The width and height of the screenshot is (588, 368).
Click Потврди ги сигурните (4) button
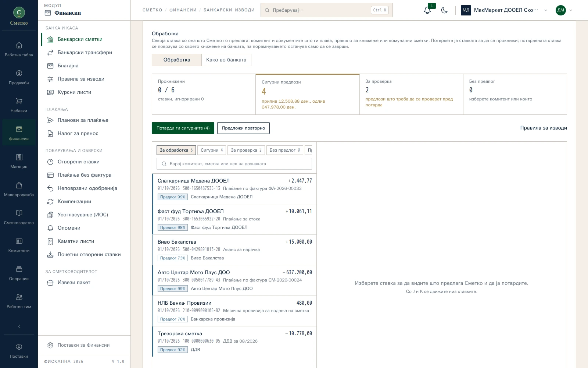pos(183,128)
